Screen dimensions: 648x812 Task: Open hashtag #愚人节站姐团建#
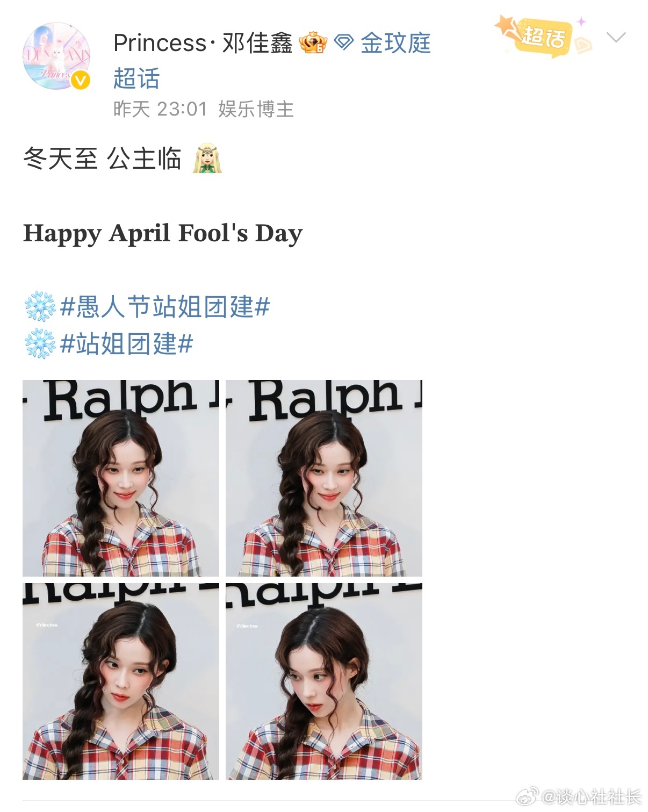[x=165, y=307]
